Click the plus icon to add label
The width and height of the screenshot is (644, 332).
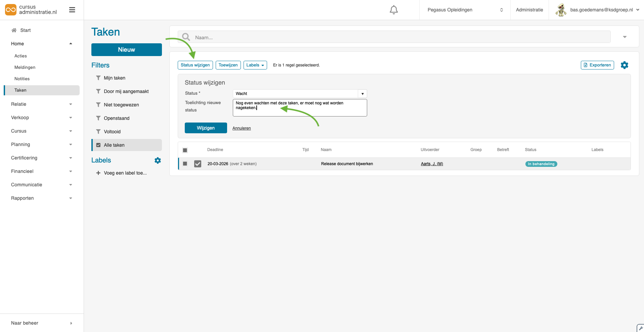tap(98, 173)
